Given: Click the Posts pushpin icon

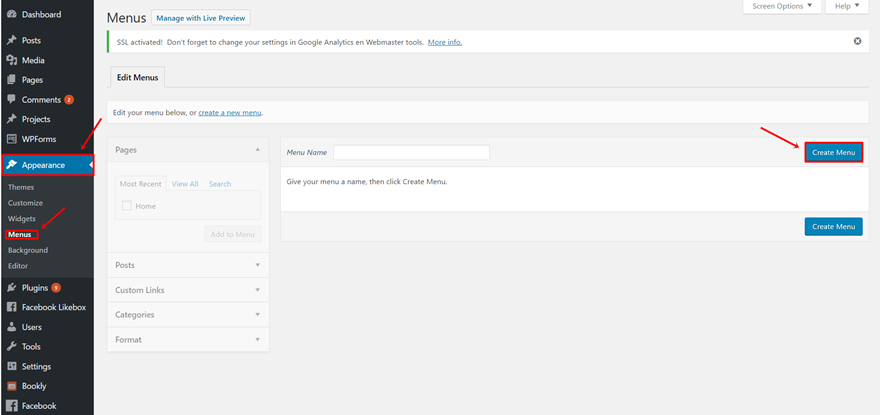Looking at the screenshot, I should (x=11, y=40).
